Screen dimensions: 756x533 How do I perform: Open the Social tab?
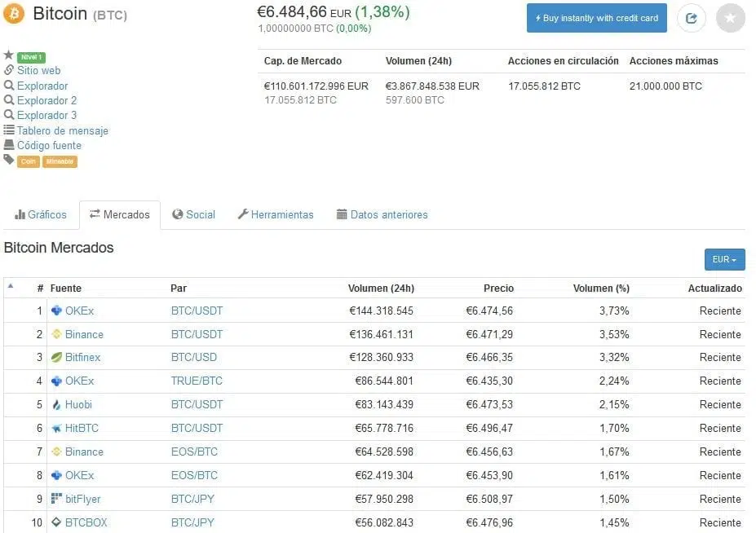click(x=194, y=214)
